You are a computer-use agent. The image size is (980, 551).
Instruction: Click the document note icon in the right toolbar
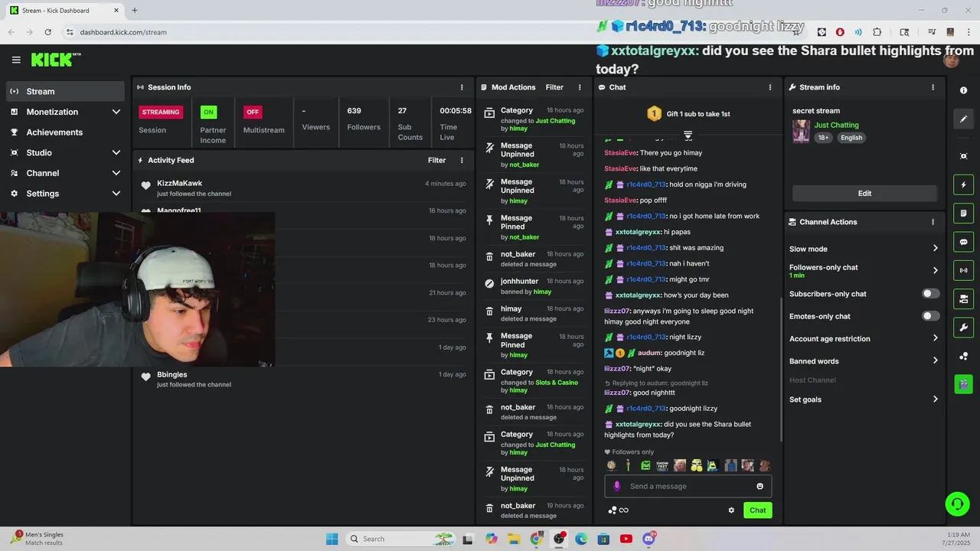tap(963, 213)
